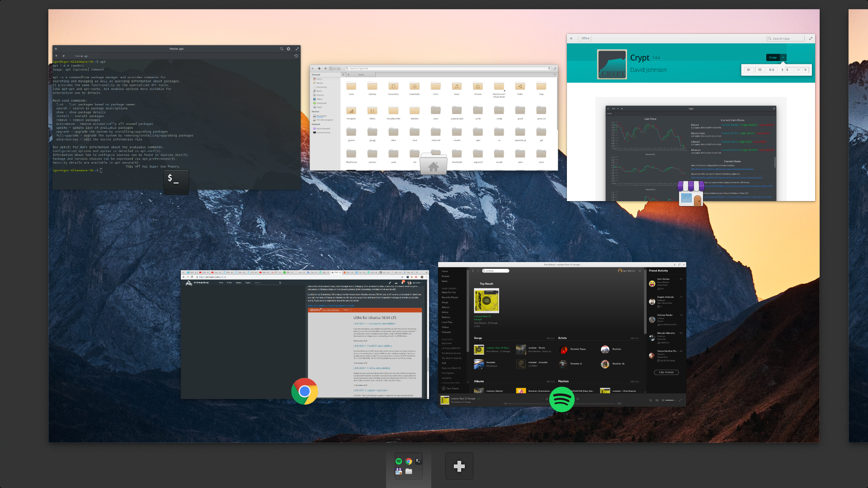Click the Spotify icon on its window

[x=561, y=399]
